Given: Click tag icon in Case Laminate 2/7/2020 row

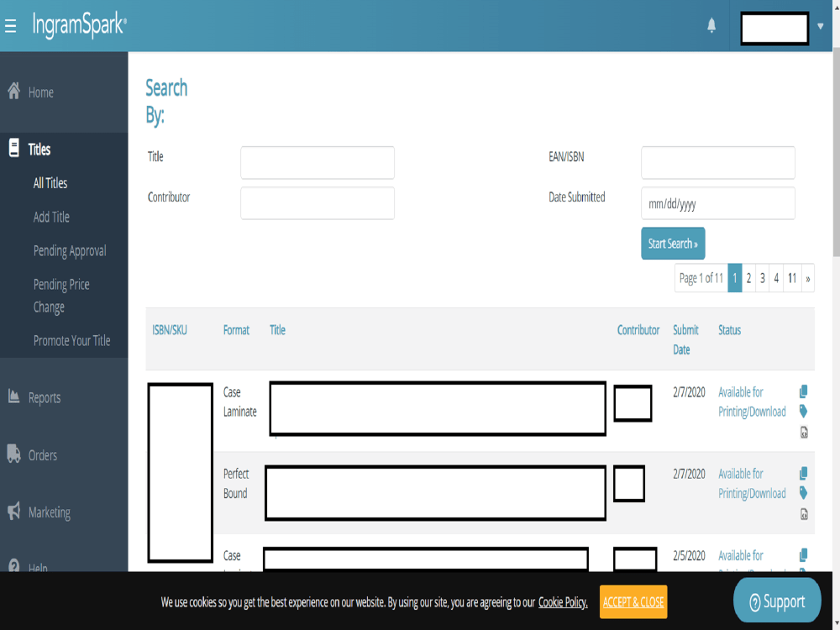Looking at the screenshot, I should click(804, 412).
